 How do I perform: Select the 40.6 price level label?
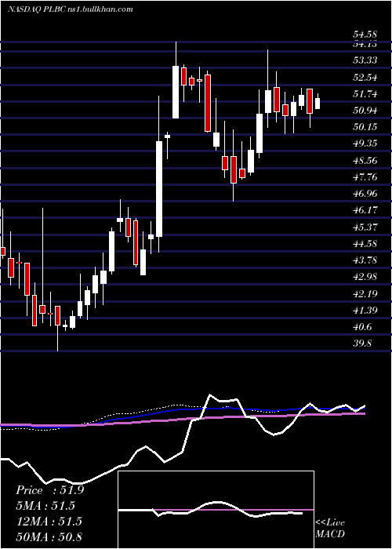pyautogui.click(x=362, y=327)
